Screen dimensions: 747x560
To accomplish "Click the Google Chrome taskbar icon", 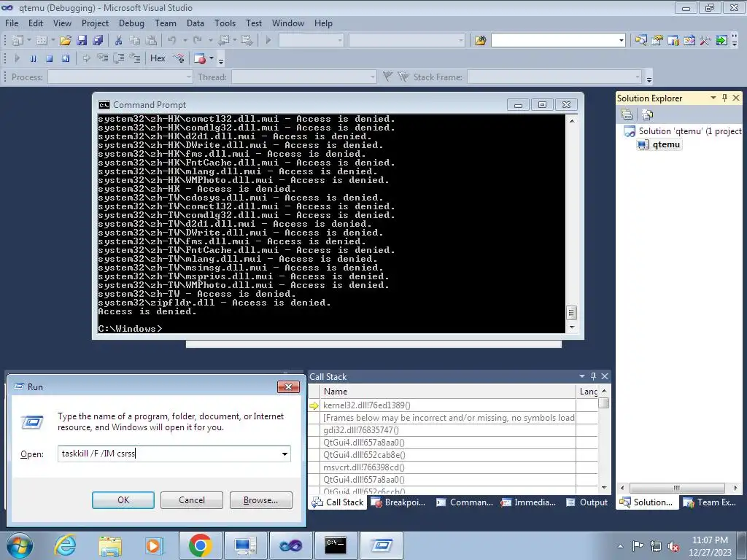I will (x=200, y=545).
